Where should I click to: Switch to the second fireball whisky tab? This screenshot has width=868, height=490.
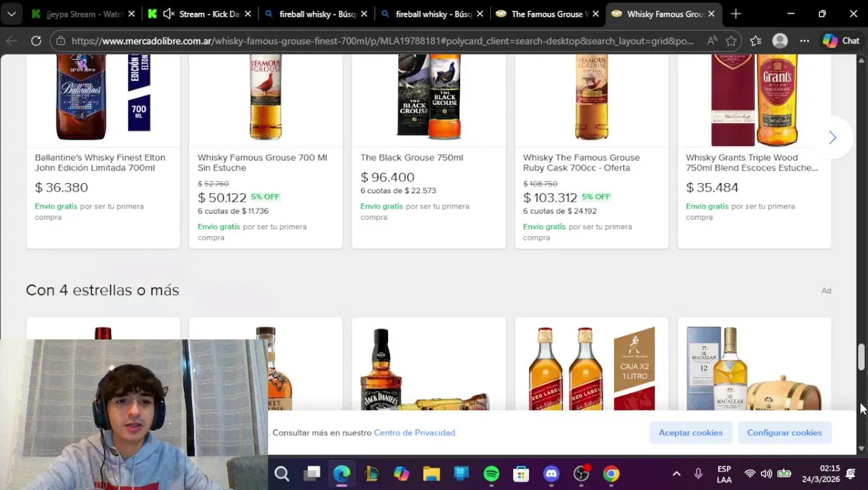pos(433,14)
